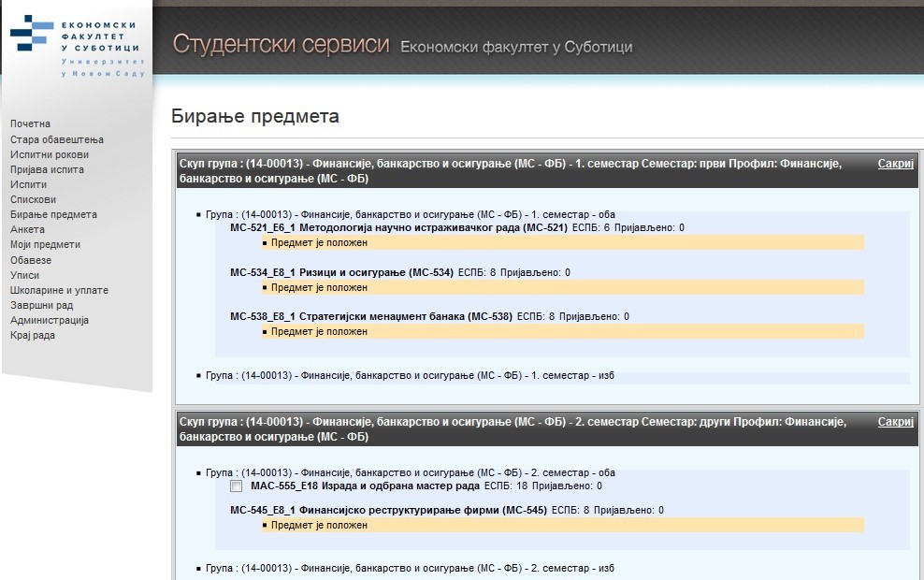Viewport: 924px width, 580px height.
Task: Click ЕСПБ: 18 value for МАС-555
Action: pos(506,486)
